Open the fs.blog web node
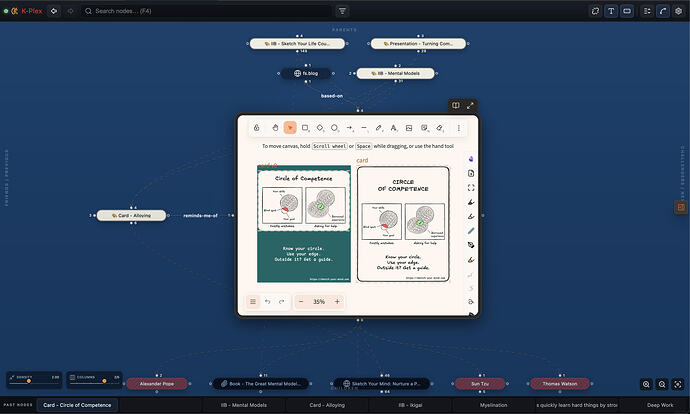 (x=306, y=73)
